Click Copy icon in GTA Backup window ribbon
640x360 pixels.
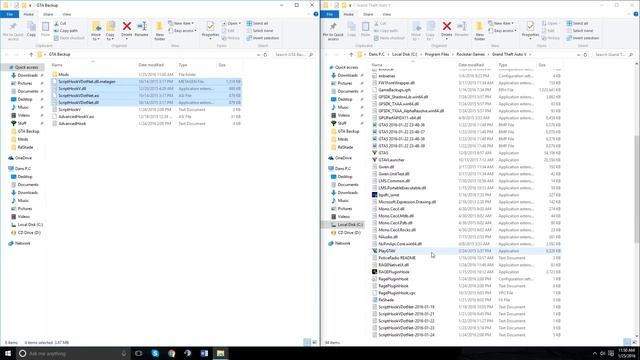tap(31, 30)
